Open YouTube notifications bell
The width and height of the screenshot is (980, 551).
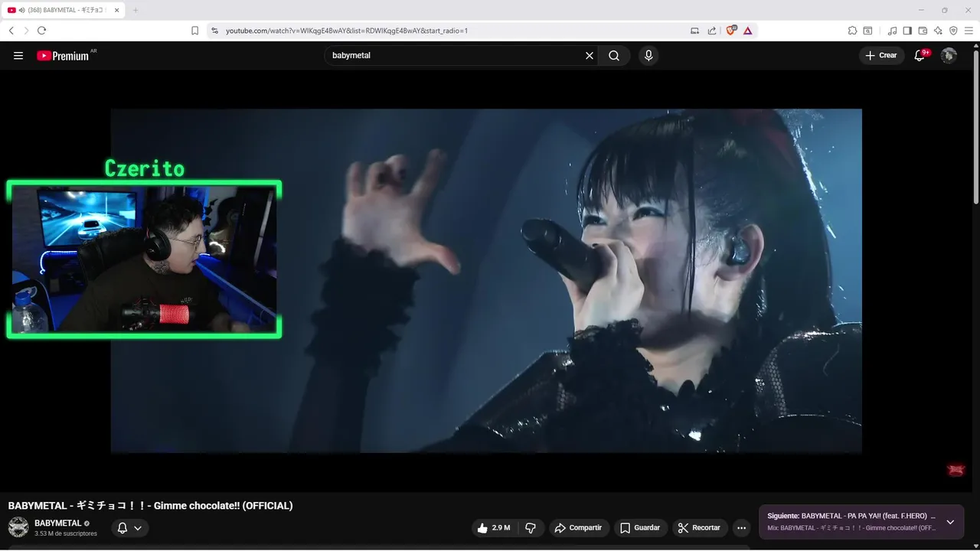tap(920, 55)
